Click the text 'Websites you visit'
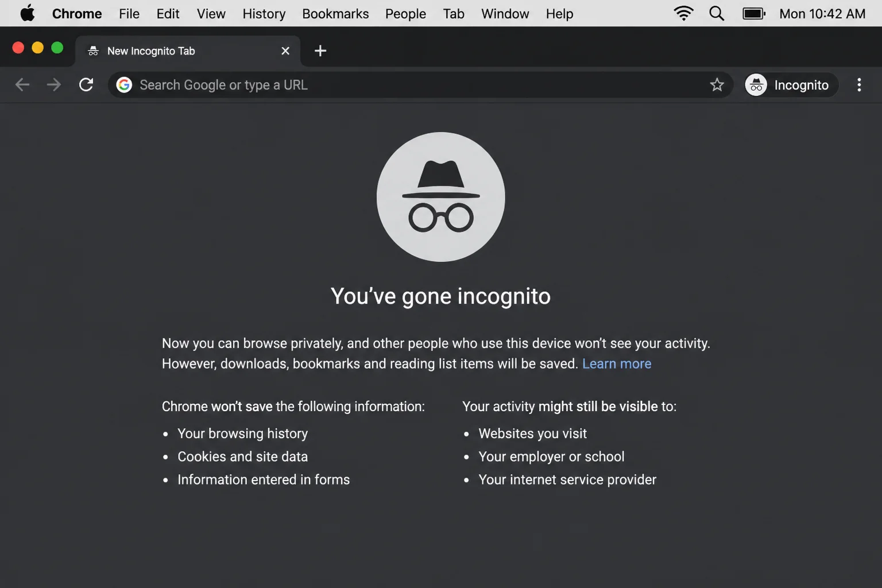The width and height of the screenshot is (882, 588). coord(532,434)
